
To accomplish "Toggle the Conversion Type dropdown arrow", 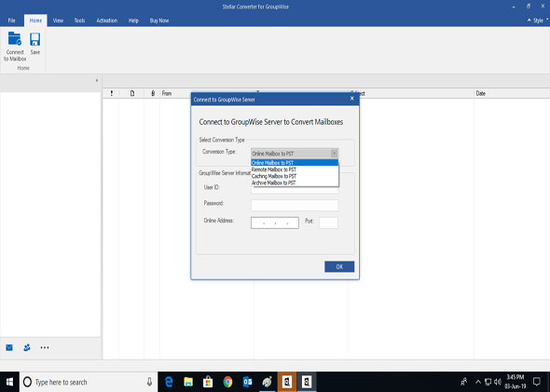I will click(x=334, y=153).
